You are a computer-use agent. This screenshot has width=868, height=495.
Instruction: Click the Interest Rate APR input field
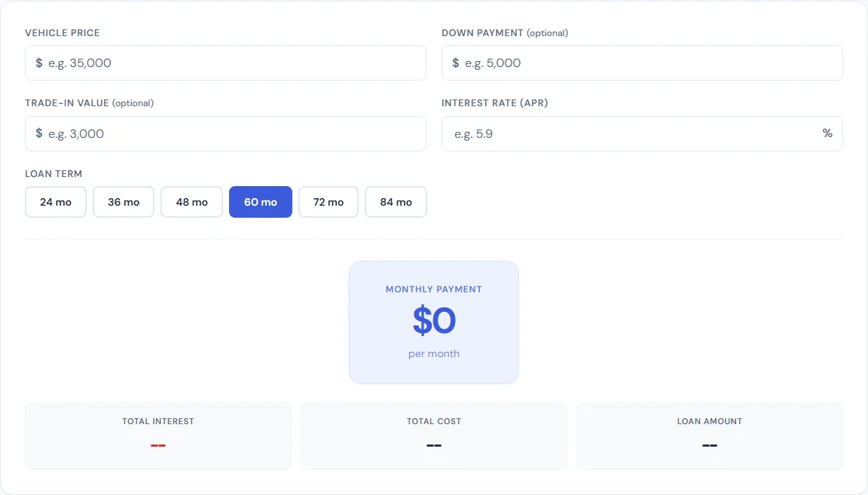[x=641, y=133]
